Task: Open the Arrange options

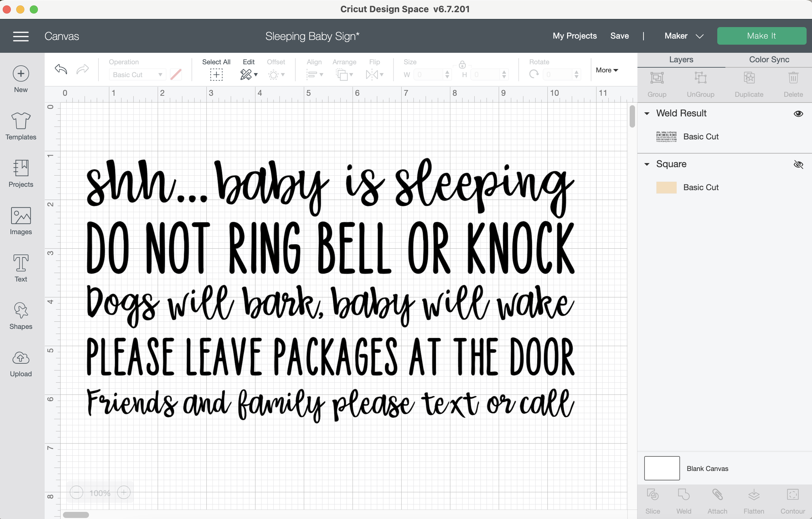Action: 344,74
